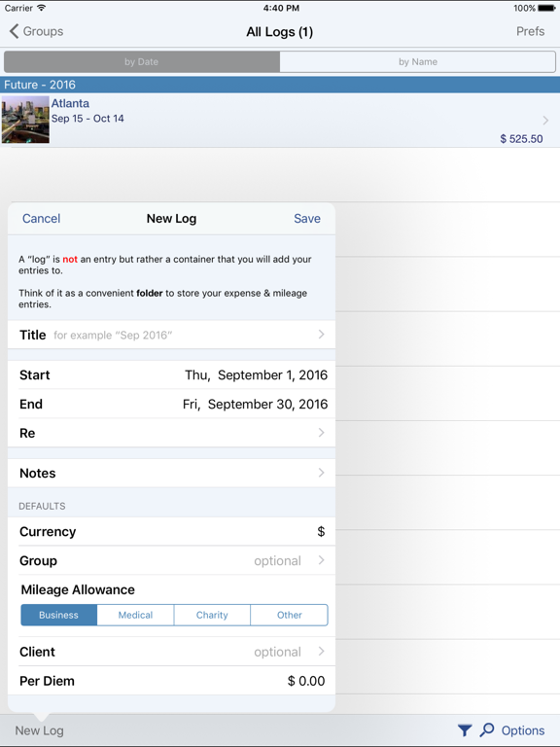Select Medical mileage allowance
560x747 pixels.
136,615
